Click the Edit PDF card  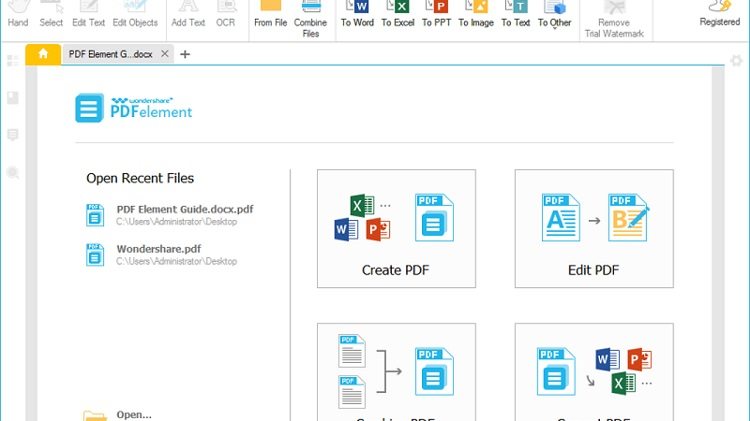(594, 229)
